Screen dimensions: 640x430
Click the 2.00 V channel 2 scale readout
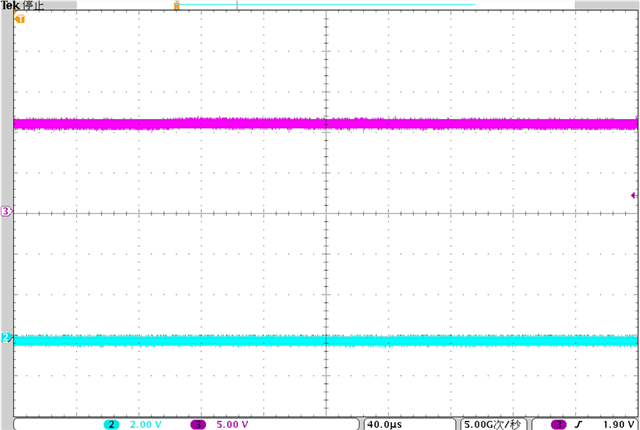tap(145, 425)
